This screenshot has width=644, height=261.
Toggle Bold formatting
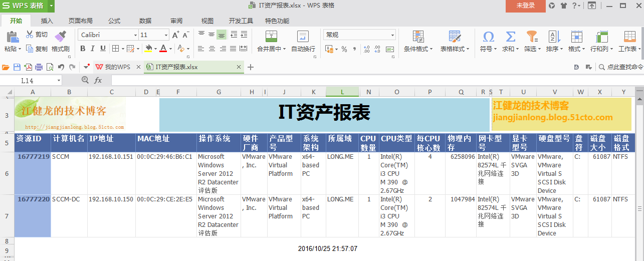tap(83, 49)
